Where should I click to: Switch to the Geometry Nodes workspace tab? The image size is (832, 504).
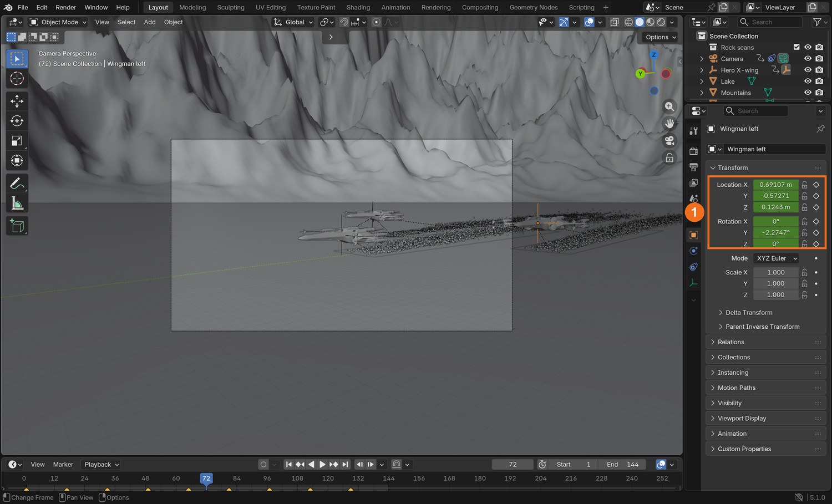[x=534, y=7]
